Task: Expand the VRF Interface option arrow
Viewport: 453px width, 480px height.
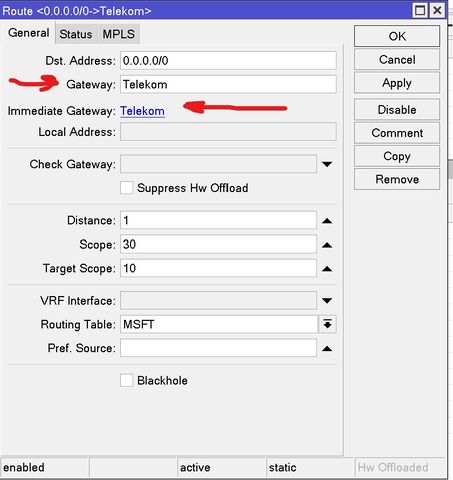Action: (327, 301)
